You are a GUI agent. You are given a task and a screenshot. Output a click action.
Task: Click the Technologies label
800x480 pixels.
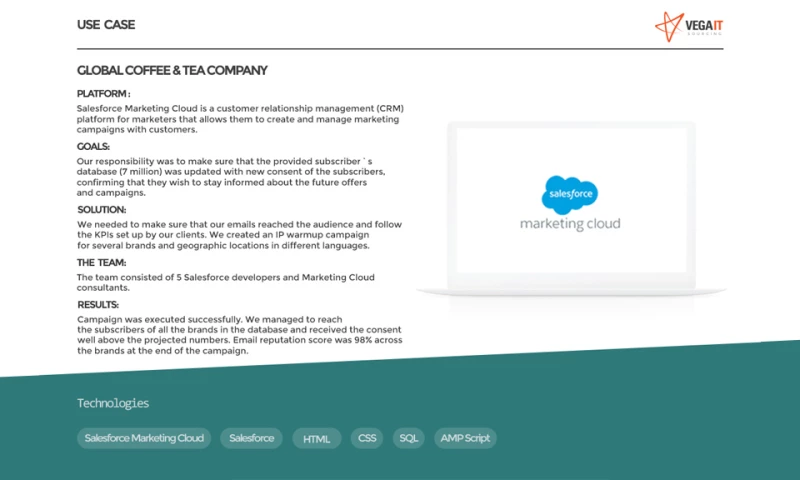[113, 403]
